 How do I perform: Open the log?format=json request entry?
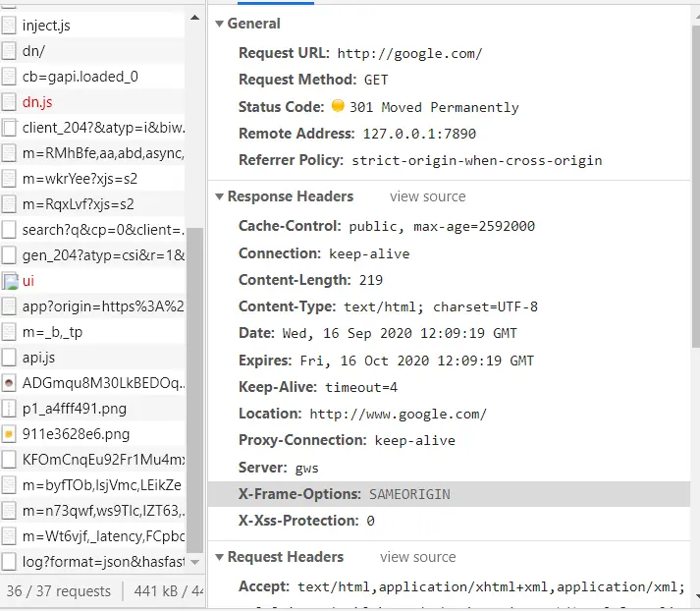tap(92, 562)
